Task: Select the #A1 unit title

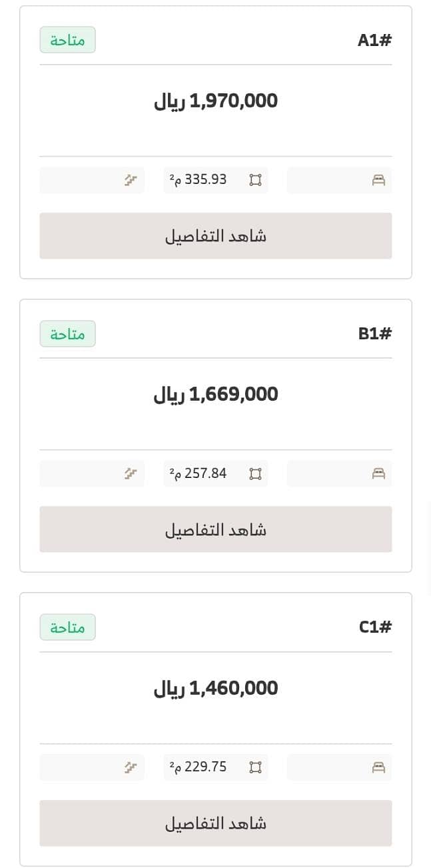Action: pyautogui.click(x=375, y=40)
